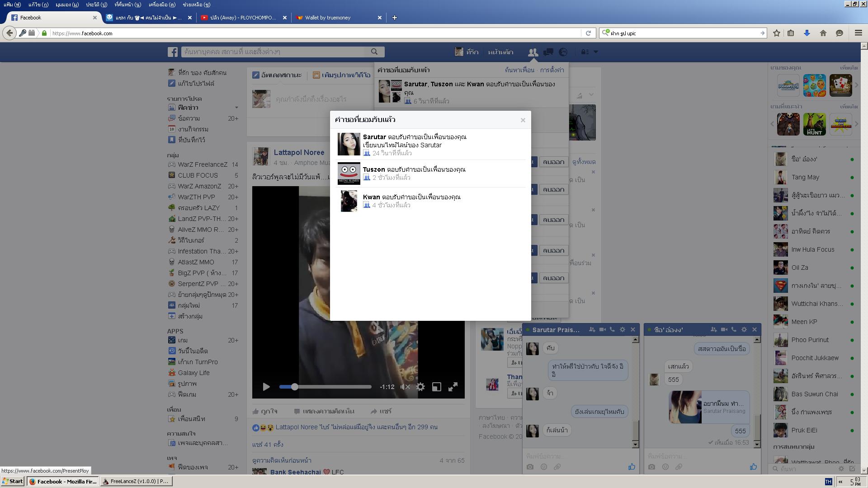Open the messages icon in the top bar

(548, 52)
